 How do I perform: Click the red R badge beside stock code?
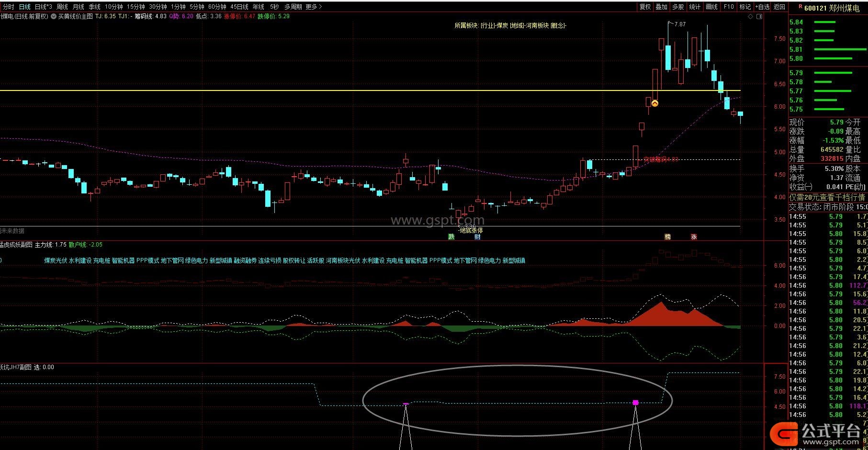(x=800, y=7)
